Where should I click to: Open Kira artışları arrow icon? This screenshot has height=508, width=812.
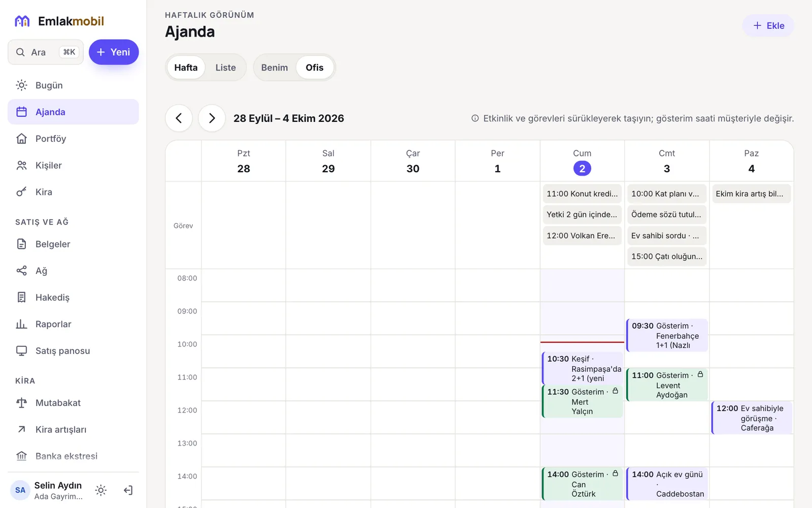tap(21, 429)
